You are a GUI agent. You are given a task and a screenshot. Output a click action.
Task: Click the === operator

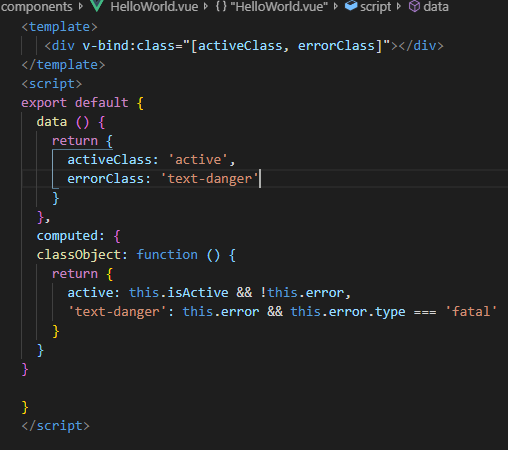coord(425,312)
